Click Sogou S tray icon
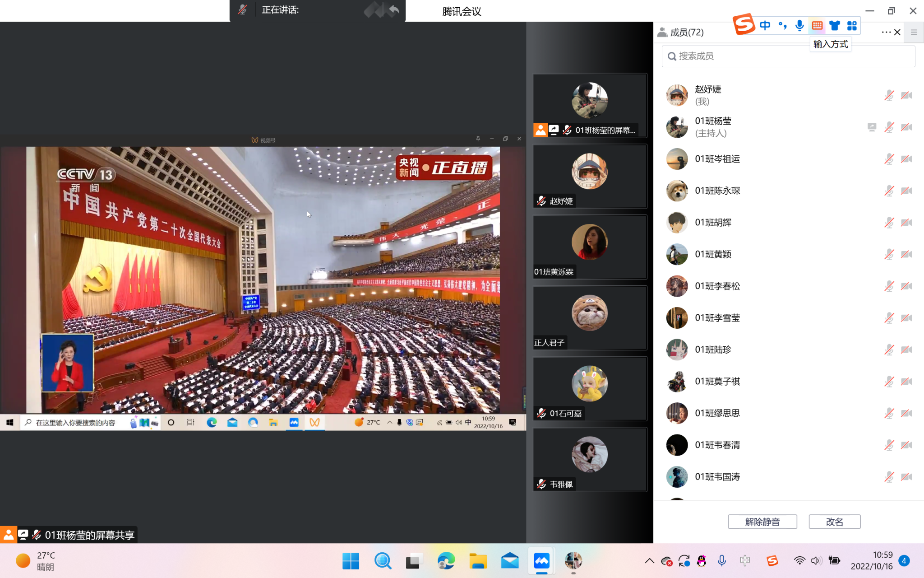This screenshot has height=578, width=924. 772,561
